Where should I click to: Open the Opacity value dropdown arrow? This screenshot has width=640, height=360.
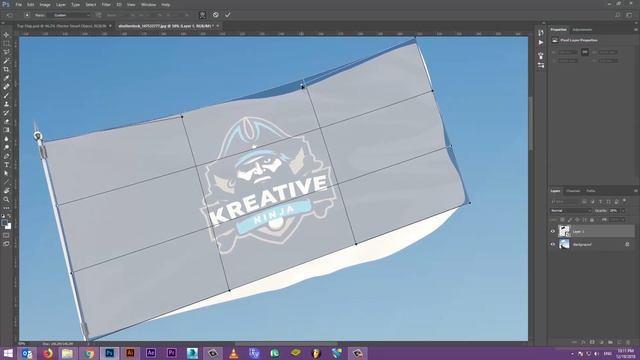623,211
